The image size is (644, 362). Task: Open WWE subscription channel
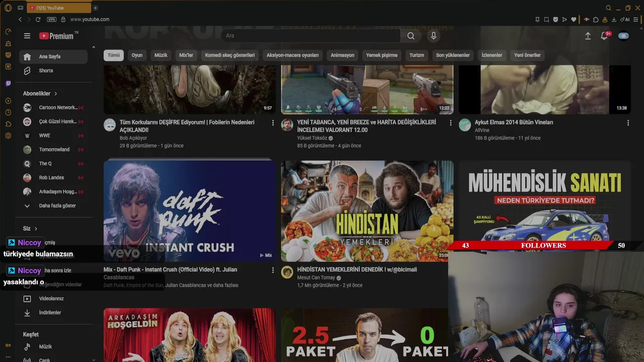pos(53,136)
